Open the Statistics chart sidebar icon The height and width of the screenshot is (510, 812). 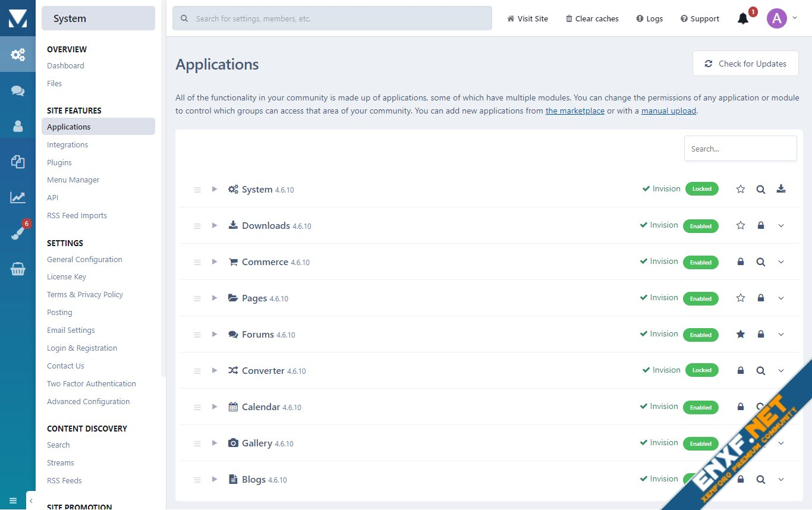tap(18, 197)
